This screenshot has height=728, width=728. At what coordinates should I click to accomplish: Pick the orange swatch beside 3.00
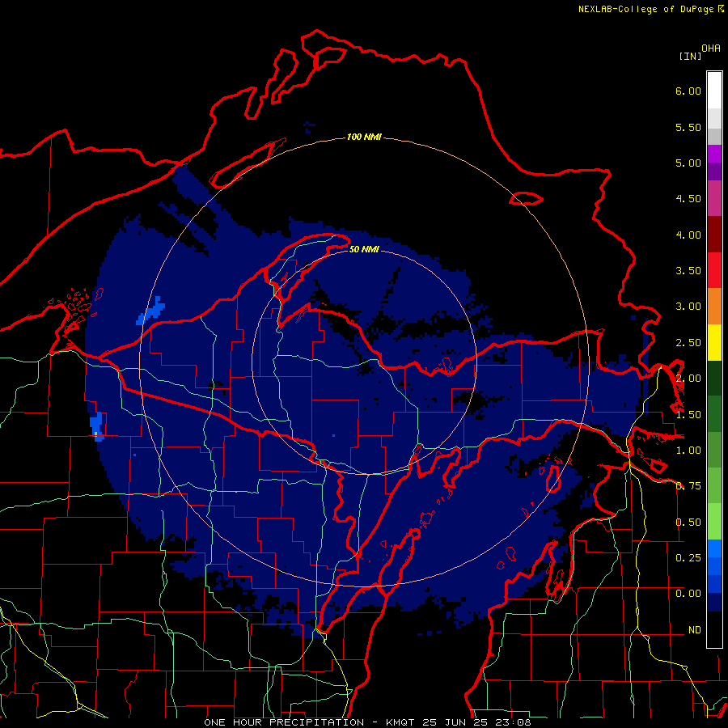[x=714, y=307]
